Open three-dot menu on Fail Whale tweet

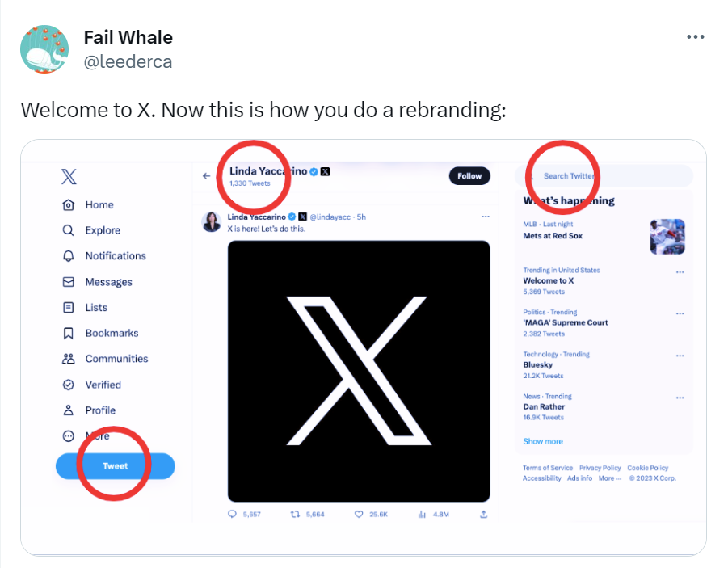click(x=696, y=36)
